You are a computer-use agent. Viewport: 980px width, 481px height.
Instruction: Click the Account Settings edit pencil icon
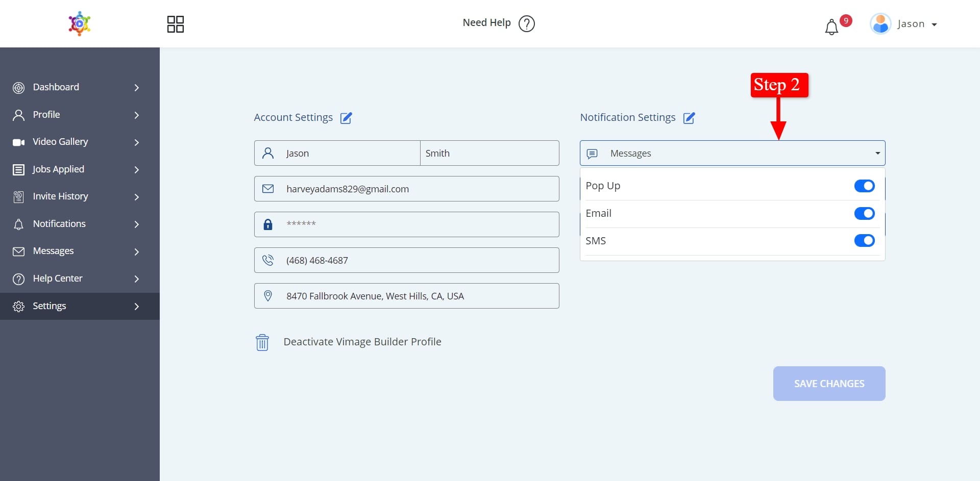click(346, 118)
